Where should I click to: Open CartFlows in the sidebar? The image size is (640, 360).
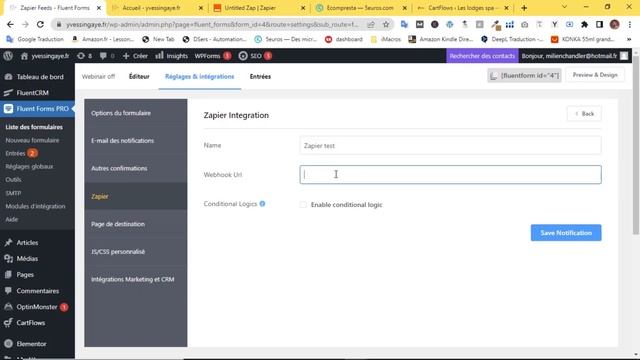37,323
